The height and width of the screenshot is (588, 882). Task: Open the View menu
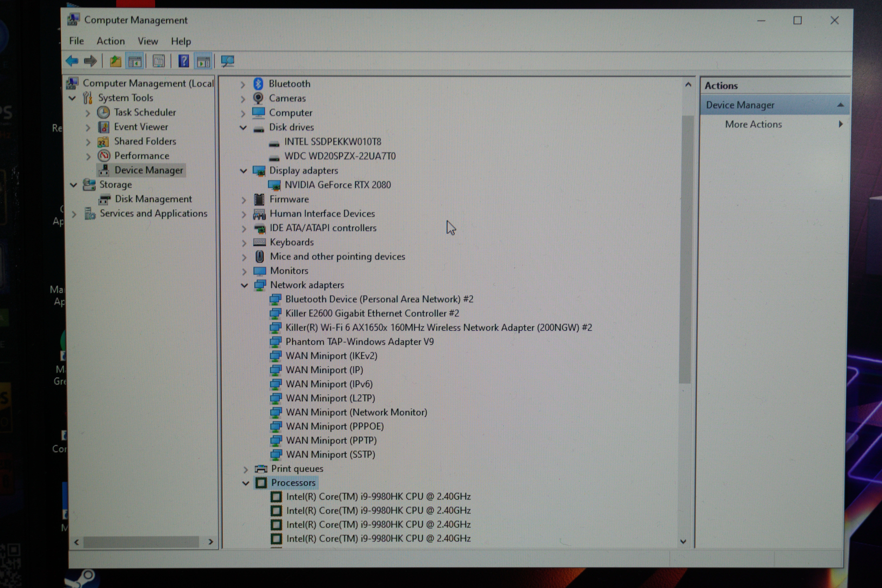(147, 41)
